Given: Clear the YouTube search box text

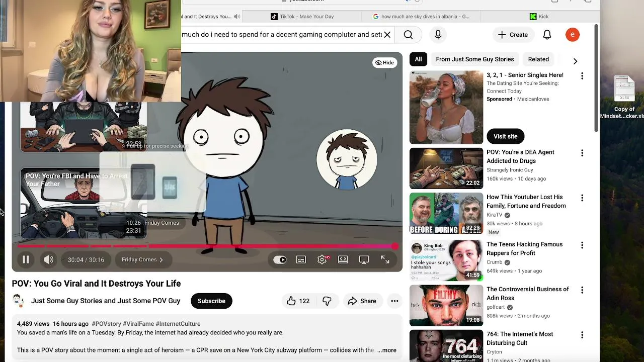Looking at the screenshot, I should click(x=387, y=35).
